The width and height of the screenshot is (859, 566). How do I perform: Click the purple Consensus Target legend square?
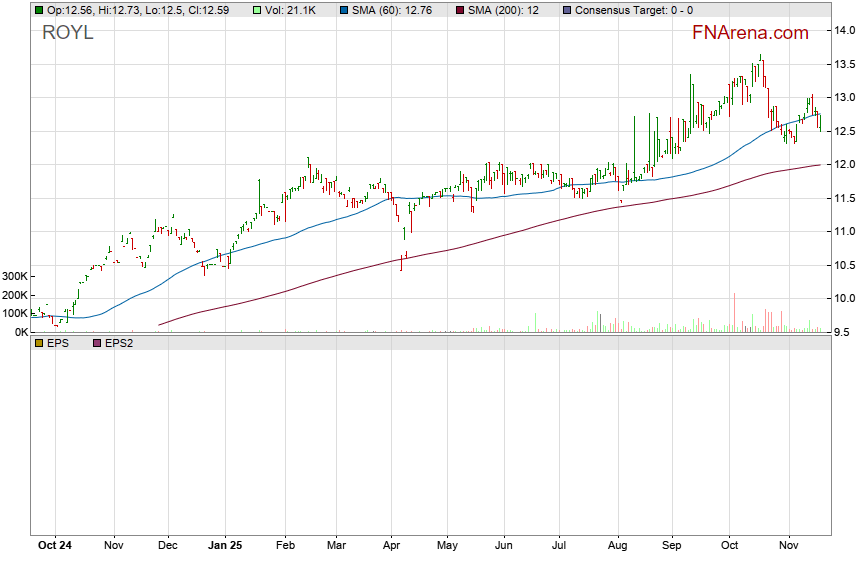(568, 10)
